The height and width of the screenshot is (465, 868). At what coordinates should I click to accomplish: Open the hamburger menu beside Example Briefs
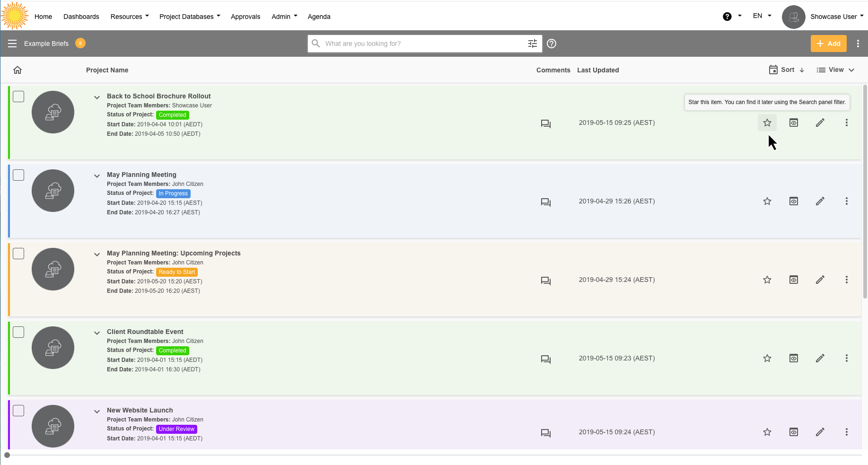tap(12, 44)
